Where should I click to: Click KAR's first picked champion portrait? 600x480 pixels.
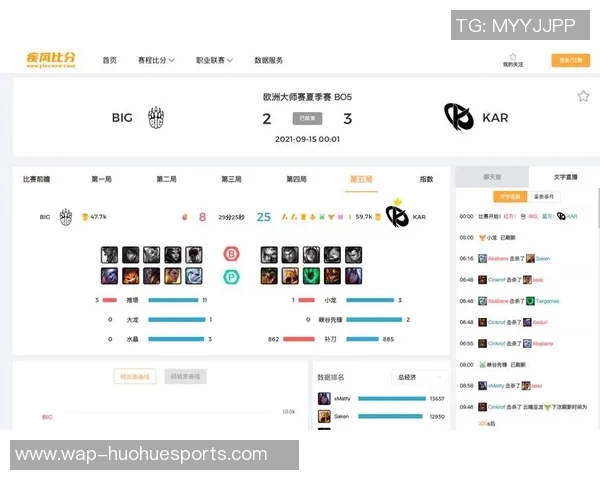click(x=269, y=276)
